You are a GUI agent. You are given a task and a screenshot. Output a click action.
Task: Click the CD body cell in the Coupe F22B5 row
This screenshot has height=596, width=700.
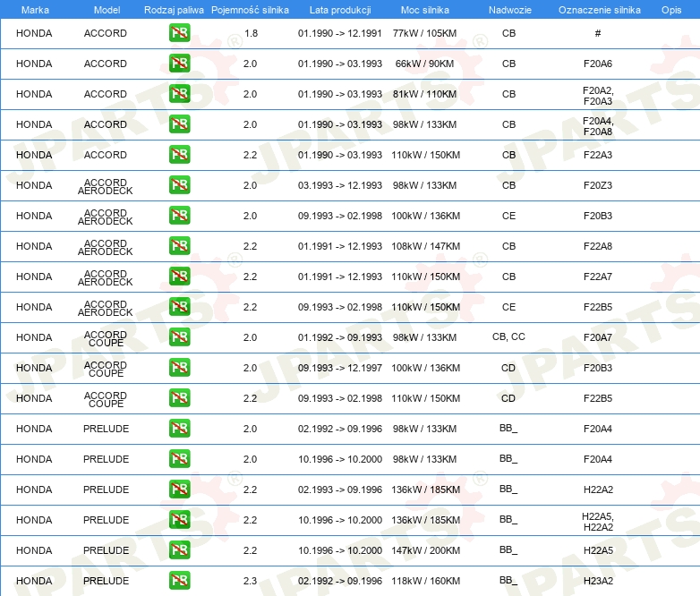click(x=508, y=397)
